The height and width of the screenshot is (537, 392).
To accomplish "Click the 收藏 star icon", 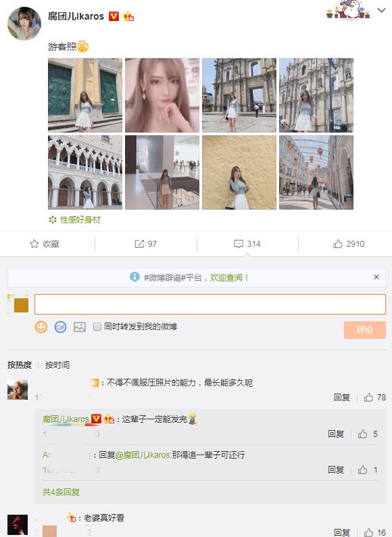I will tap(34, 244).
